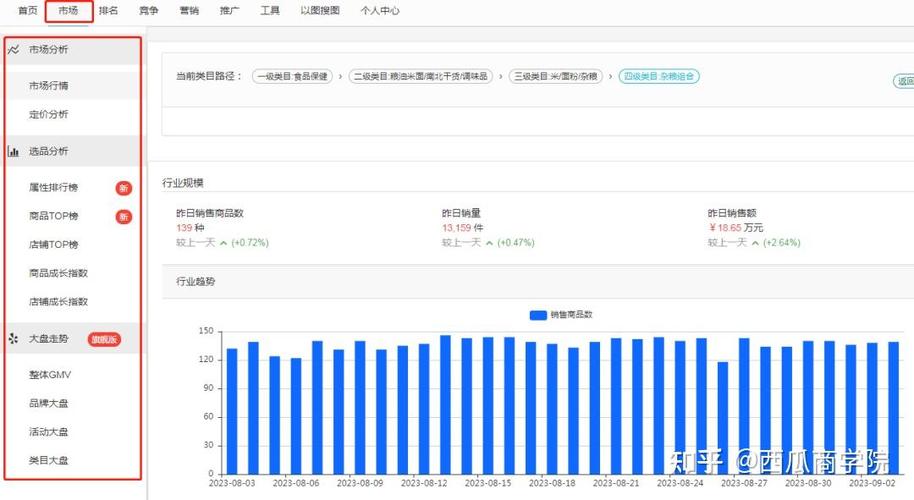Click the 行业趋势 section heading
This screenshot has height=500, width=914.
(x=195, y=281)
